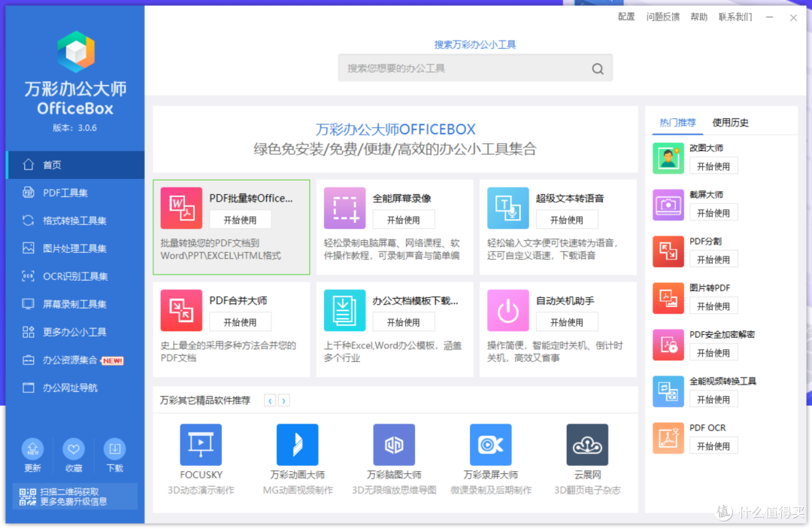Select the 热门推荐 tab

tap(677, 123)
